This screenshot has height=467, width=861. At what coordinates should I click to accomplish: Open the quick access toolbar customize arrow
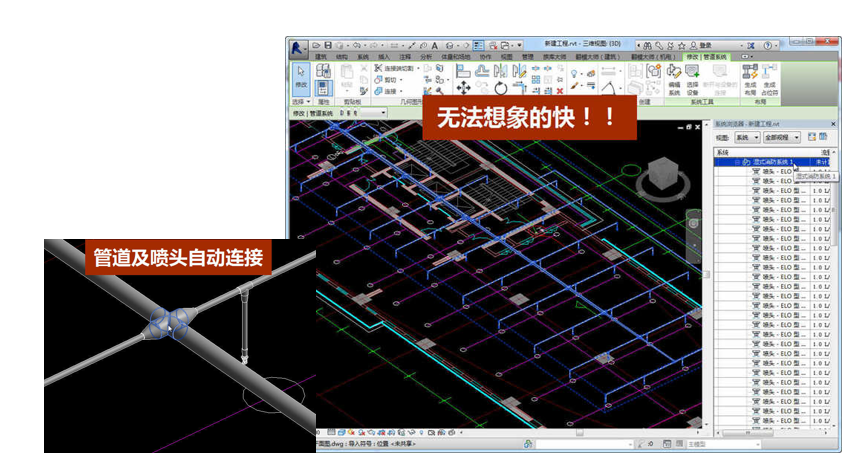(x=519, y=46)
